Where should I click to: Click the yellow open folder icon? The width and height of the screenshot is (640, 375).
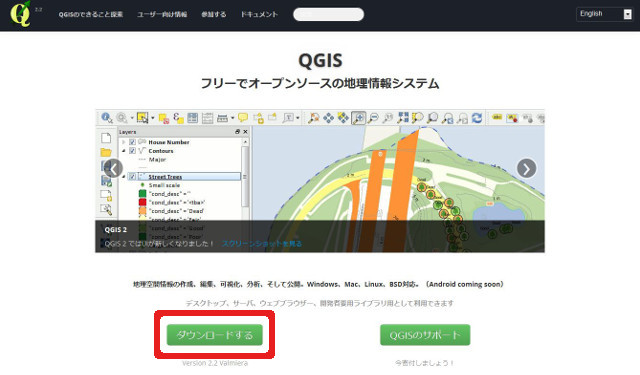(x=106, y=152)
